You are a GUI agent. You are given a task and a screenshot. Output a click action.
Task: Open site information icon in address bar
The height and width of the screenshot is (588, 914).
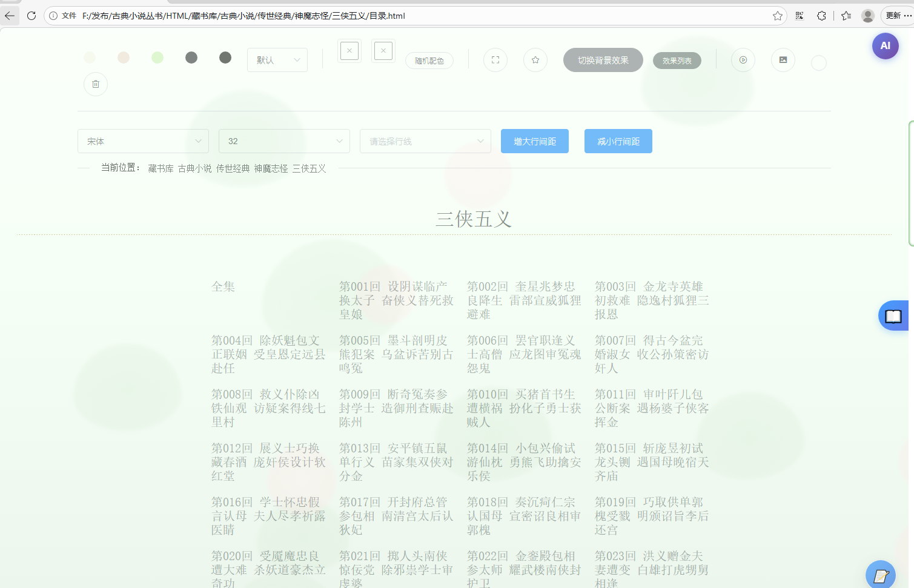[53, 16]
